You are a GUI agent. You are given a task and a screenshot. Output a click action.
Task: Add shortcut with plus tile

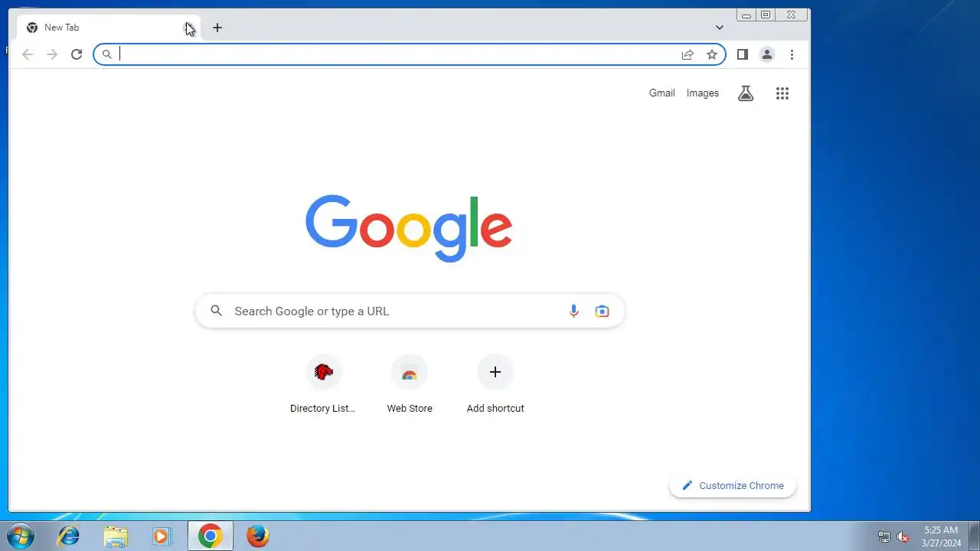coord(495,385)
